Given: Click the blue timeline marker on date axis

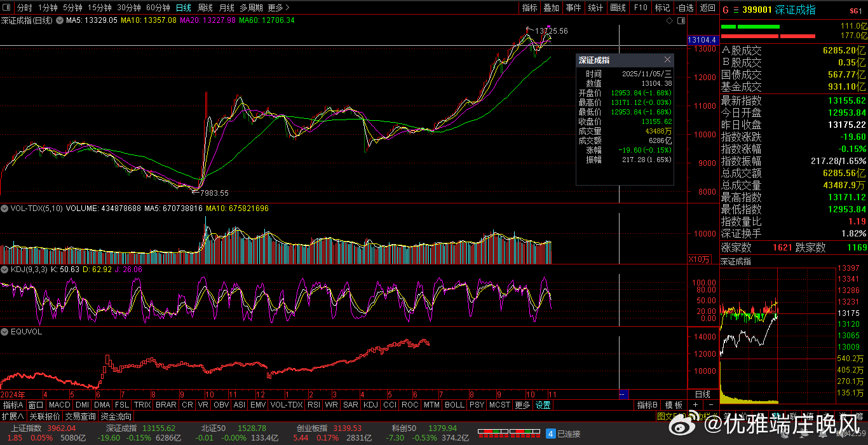Looking at the screenshot, I should [623, 394].
